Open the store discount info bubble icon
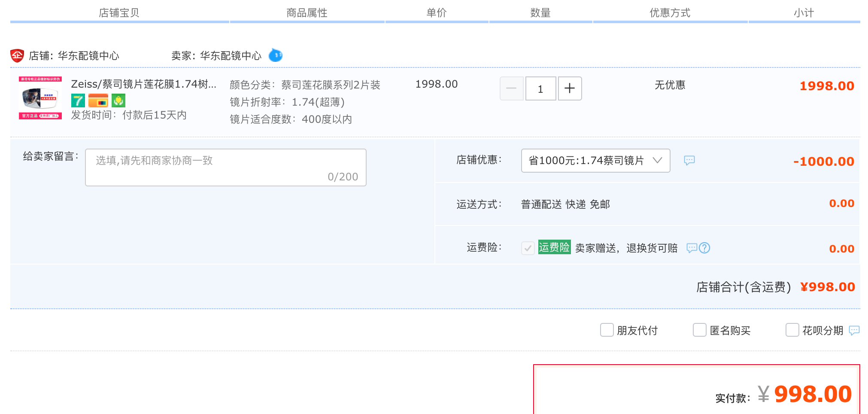Screen dimensions: 868x414 pos(689,161)
